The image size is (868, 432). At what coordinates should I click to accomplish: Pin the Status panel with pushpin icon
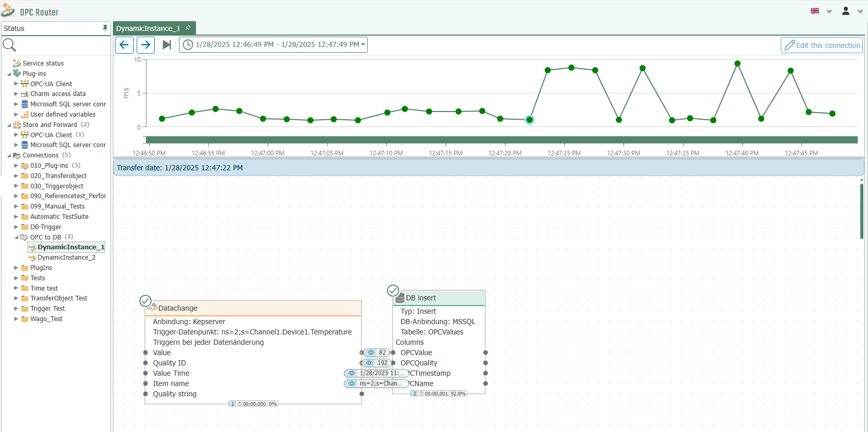tap(105, 28)
